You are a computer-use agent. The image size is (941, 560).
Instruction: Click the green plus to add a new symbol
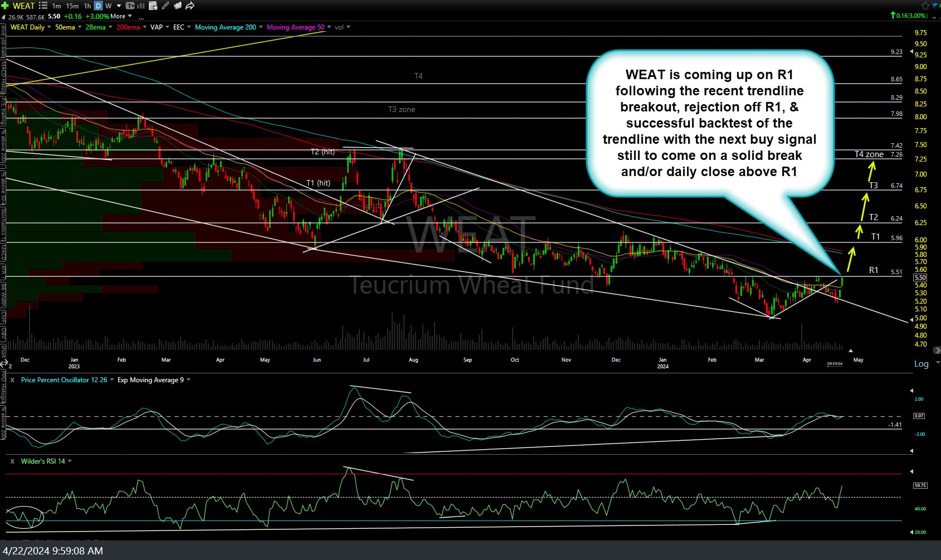5,6
